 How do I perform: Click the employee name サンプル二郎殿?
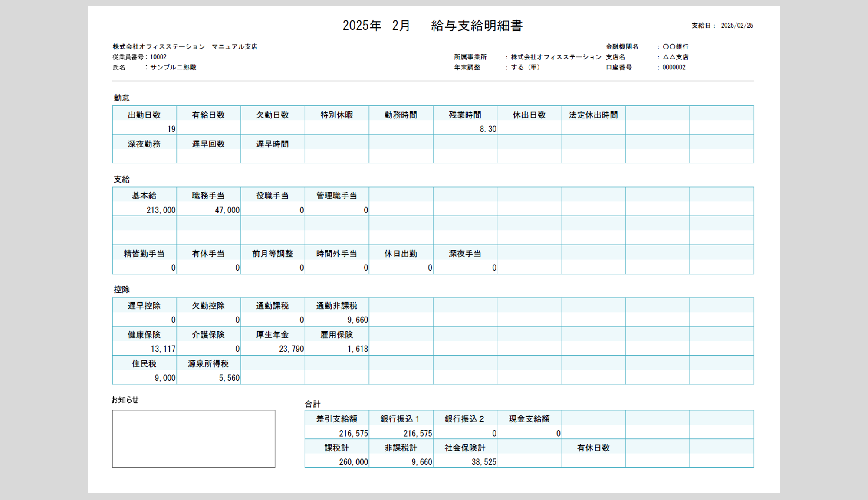pyautogui.click(x=173, y=68)
